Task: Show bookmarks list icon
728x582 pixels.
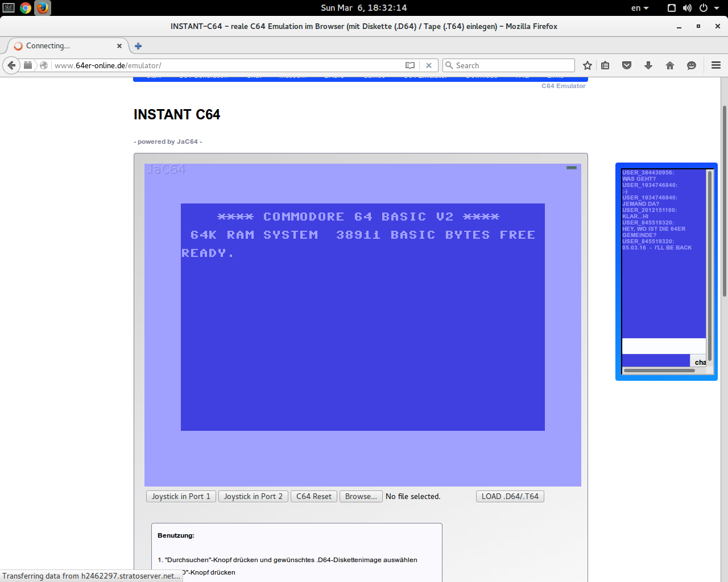Action: [x=605, y=65]
